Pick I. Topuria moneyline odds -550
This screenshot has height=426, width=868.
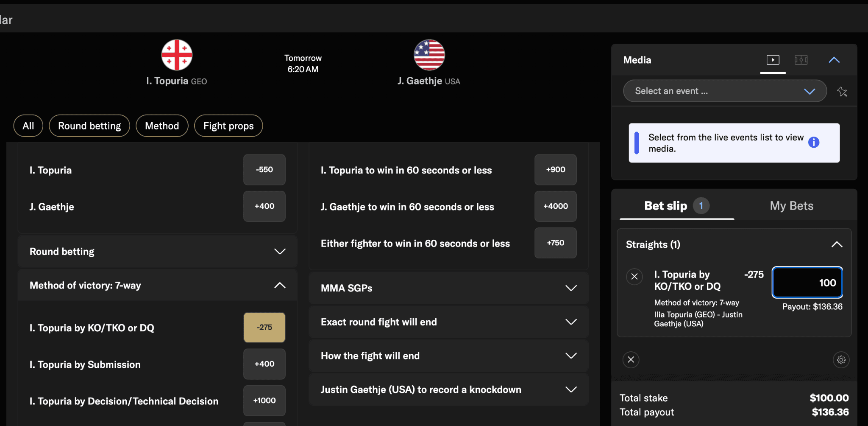tap(264, 170)
